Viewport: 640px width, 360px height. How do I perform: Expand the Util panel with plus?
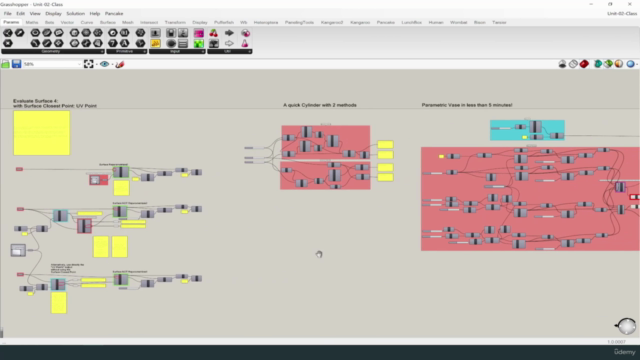(x=249, y=51)
